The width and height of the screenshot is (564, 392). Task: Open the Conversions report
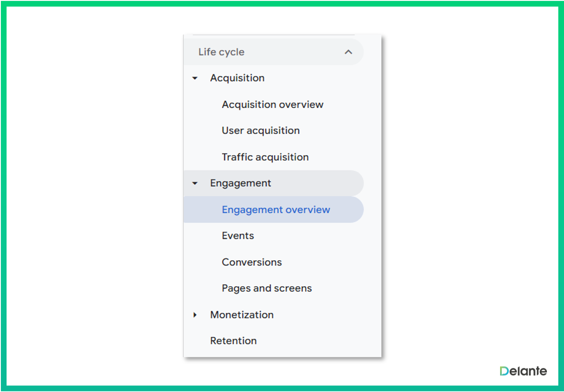[252, 262]
